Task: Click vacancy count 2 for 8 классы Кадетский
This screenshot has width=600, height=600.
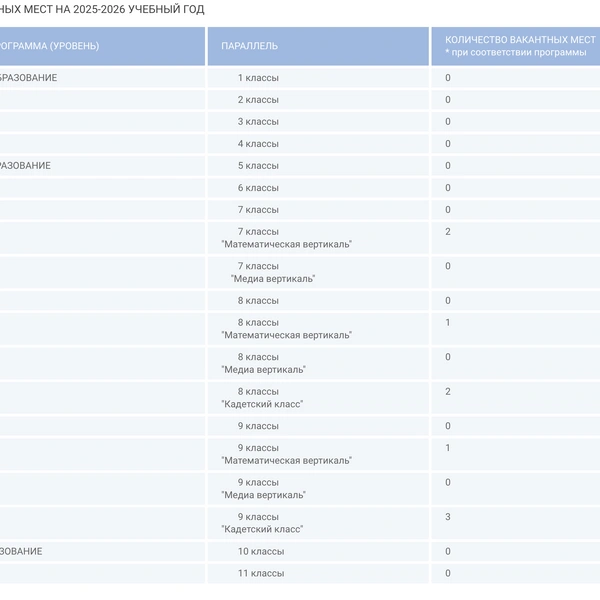Action: pos(448,392)
